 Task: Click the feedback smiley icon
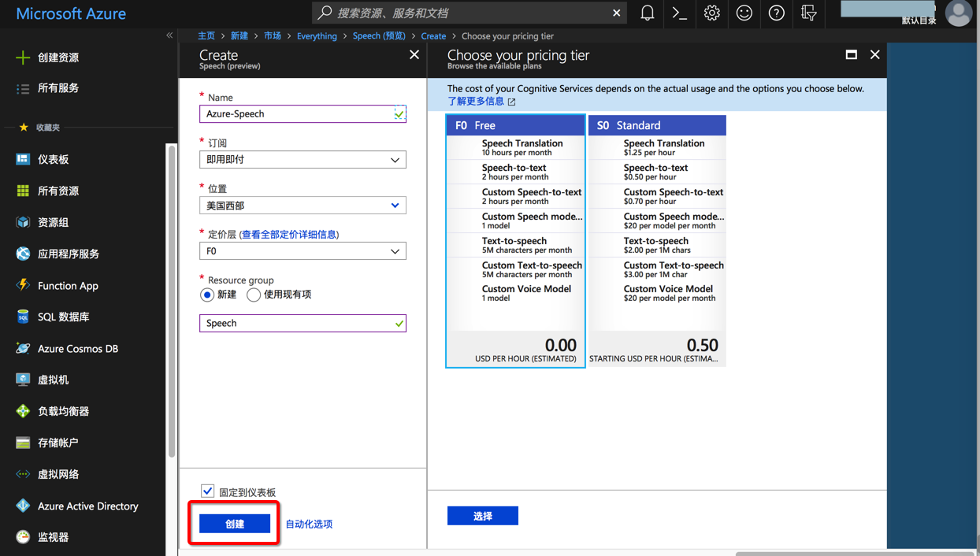pyautogui.click(x=744, y=13)
